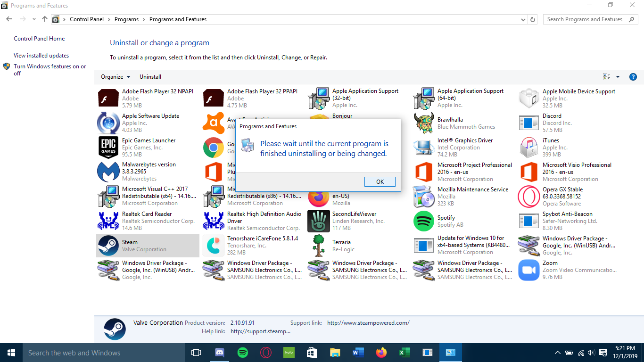644x362 pixels.
Task: Click the Apple Application Support (64-bit) icon
Action: tap(424, 99)
